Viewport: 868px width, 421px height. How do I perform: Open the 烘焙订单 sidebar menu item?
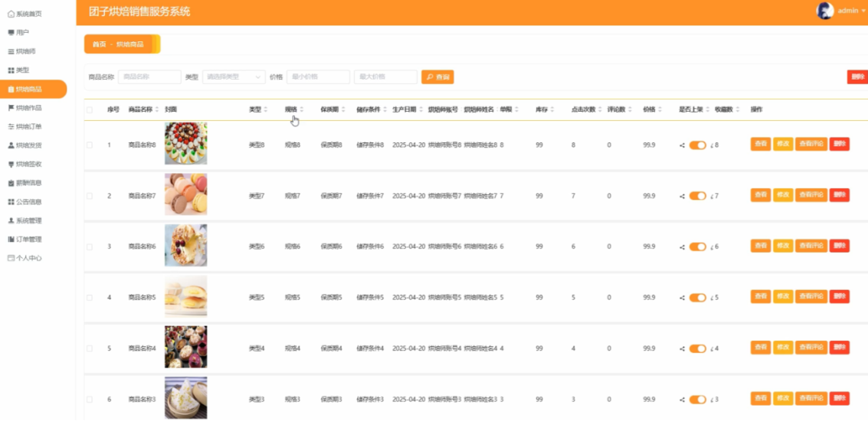[x=33, y=127]
